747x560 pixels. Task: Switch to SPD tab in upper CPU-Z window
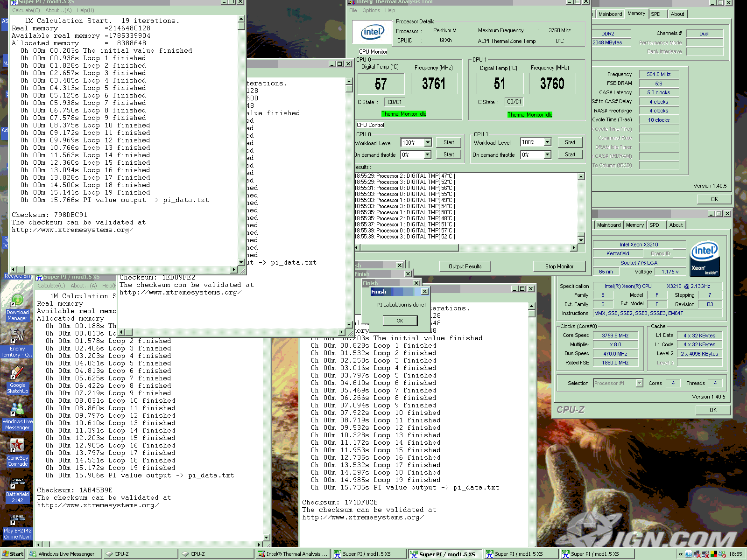(655, 14)
